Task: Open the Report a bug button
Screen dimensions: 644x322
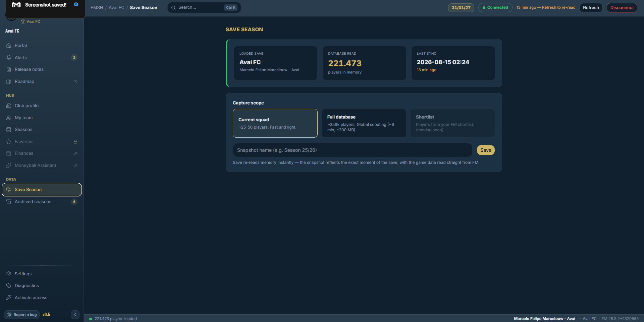Action: [x=22, y=315]
